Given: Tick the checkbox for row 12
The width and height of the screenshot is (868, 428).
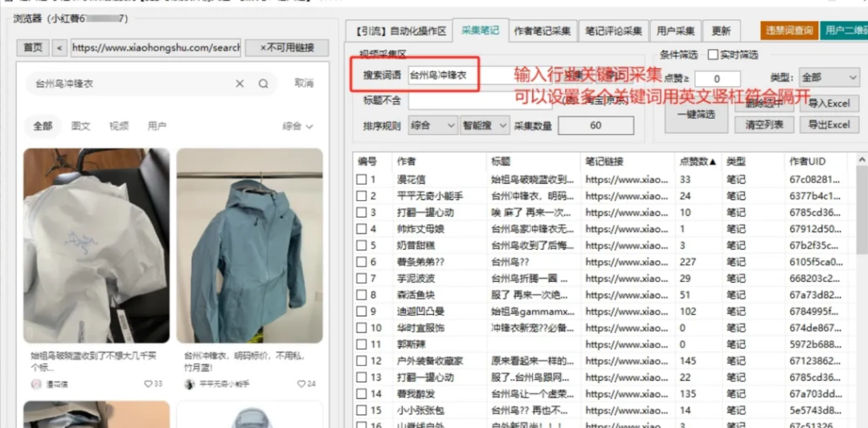Looking at the screenshot, I should (x=361, y=361).
